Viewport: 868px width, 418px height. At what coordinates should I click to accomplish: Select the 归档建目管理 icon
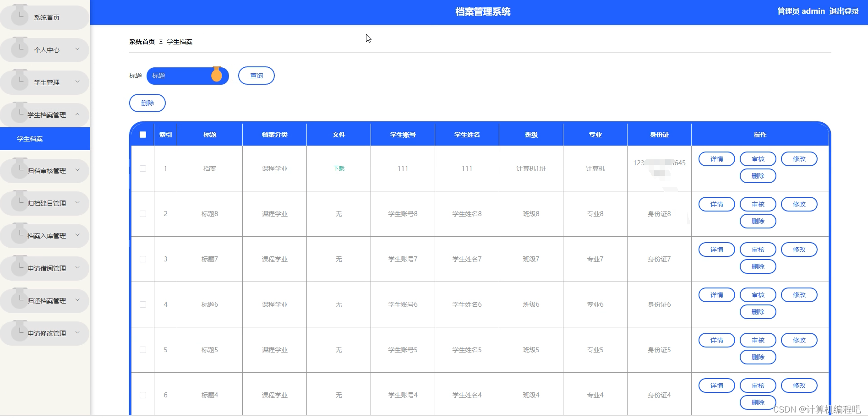pos(19,202)
